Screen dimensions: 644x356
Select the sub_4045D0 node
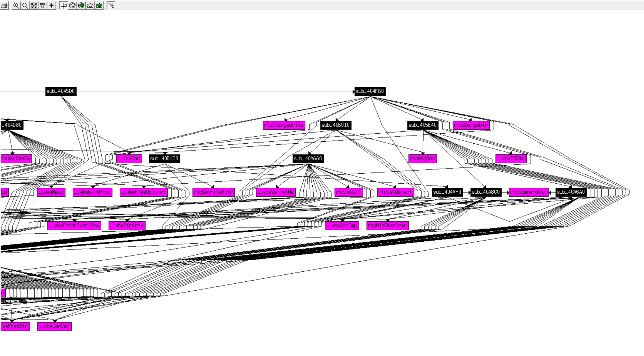tap(61, 92)
